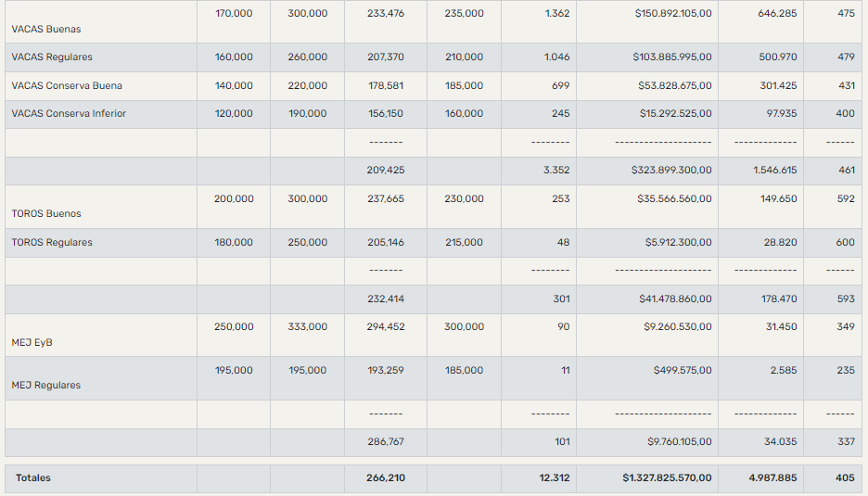Click the $9.260.530,00 amount cell
The image size is (868, 496).
click(x=678, y=327)
